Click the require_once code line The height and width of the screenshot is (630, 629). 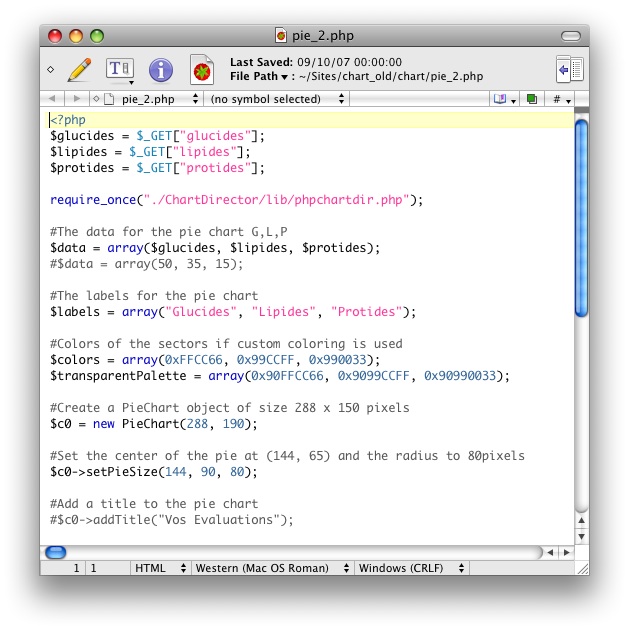(x=236, y=200)
